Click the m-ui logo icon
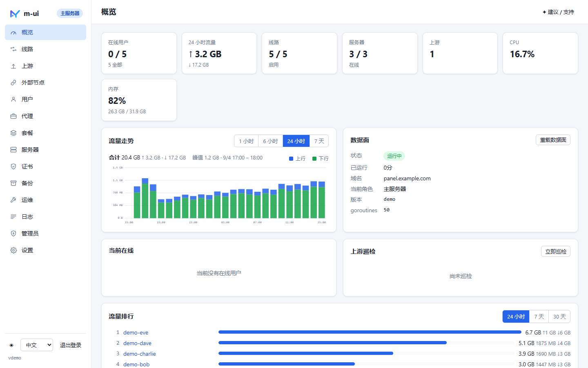Viewport: 588px width, 368px height. click(15, 13)
